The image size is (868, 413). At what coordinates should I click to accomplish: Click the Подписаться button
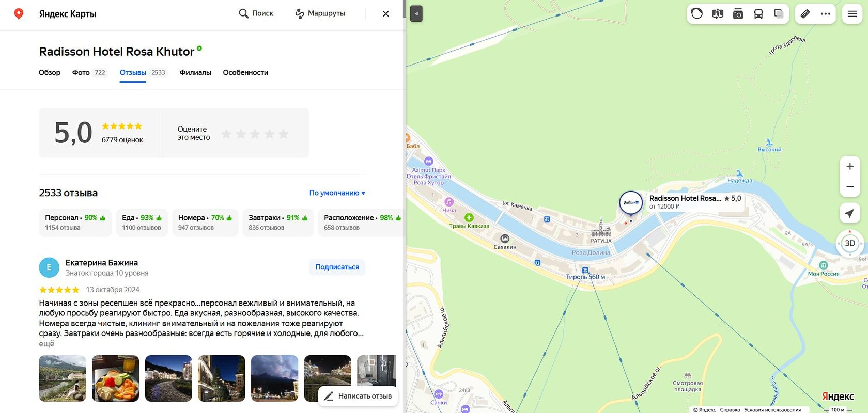[x=337, y=267]
